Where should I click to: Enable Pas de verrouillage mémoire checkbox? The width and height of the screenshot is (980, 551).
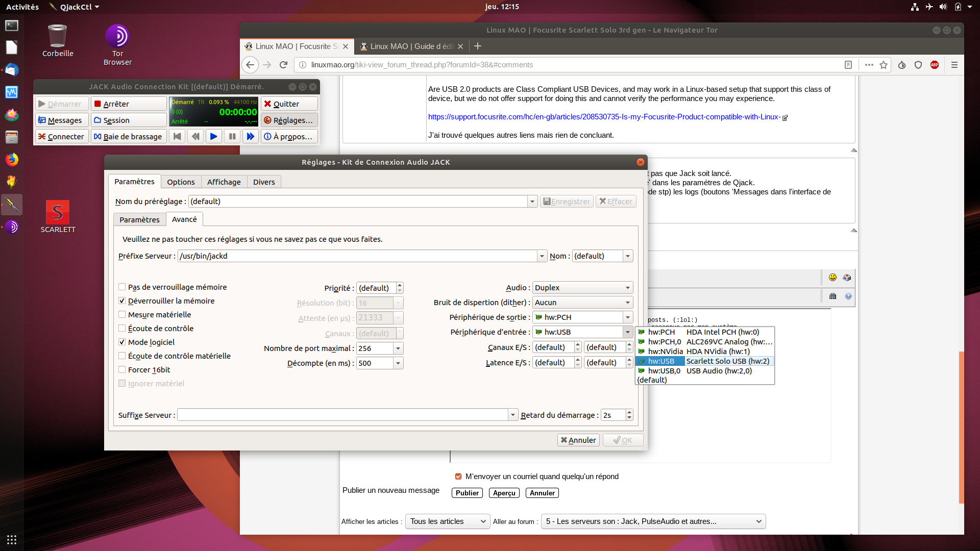[x=122, y=287]
